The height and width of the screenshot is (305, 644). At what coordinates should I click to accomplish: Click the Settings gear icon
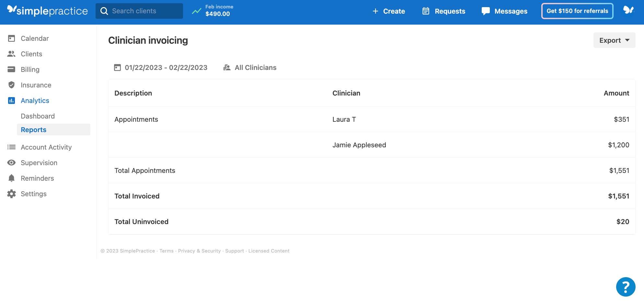(x=11, y=194)
